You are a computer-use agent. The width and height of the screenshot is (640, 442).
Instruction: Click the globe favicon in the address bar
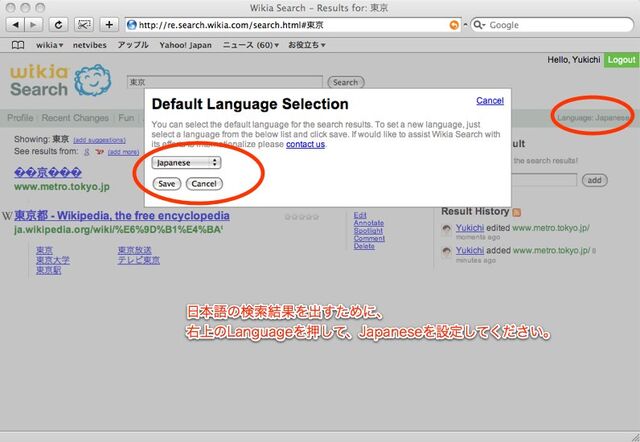(x=132, y=25)
